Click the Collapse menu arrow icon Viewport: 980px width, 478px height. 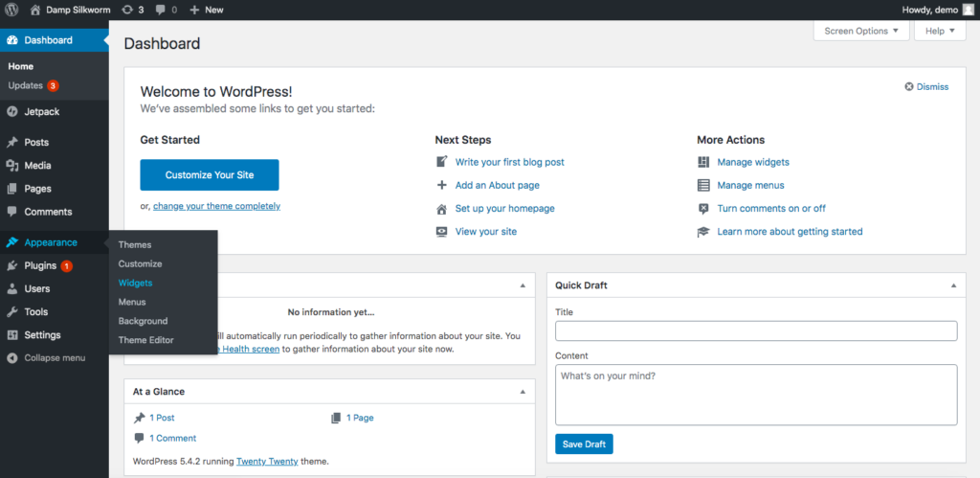11,358
